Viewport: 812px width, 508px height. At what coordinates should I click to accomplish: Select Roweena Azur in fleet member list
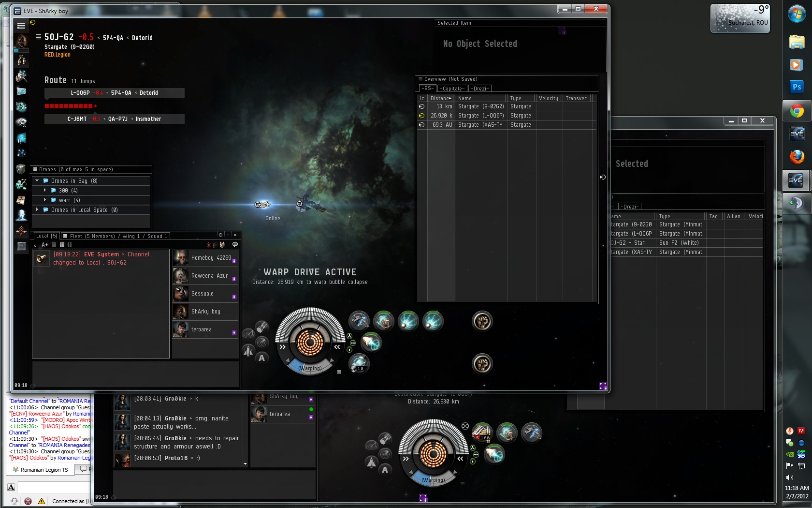205,276
